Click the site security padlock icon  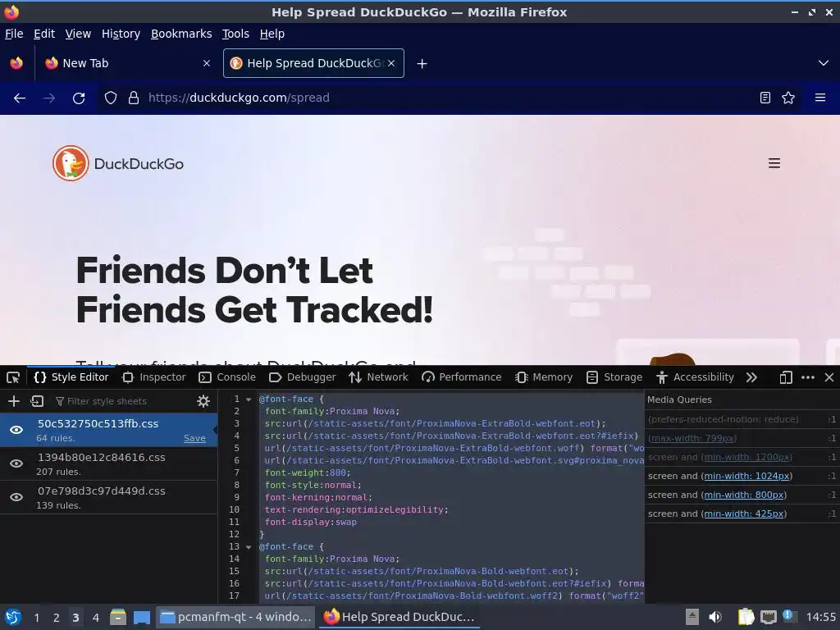tap(134, 98)
